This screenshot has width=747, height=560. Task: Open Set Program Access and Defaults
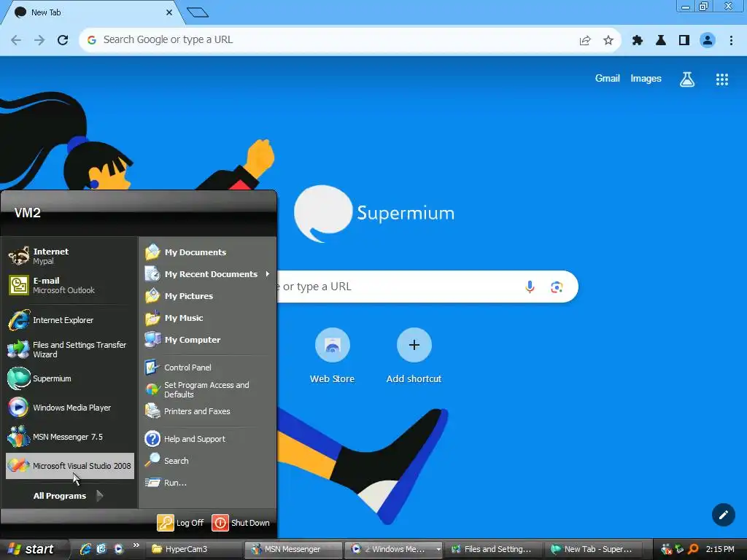(x=208, y=389)
